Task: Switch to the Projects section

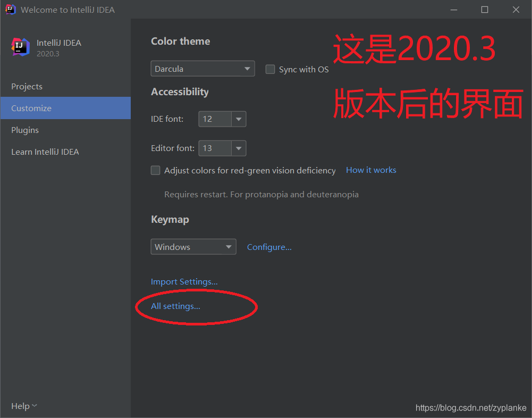Action: coord(27,86)
